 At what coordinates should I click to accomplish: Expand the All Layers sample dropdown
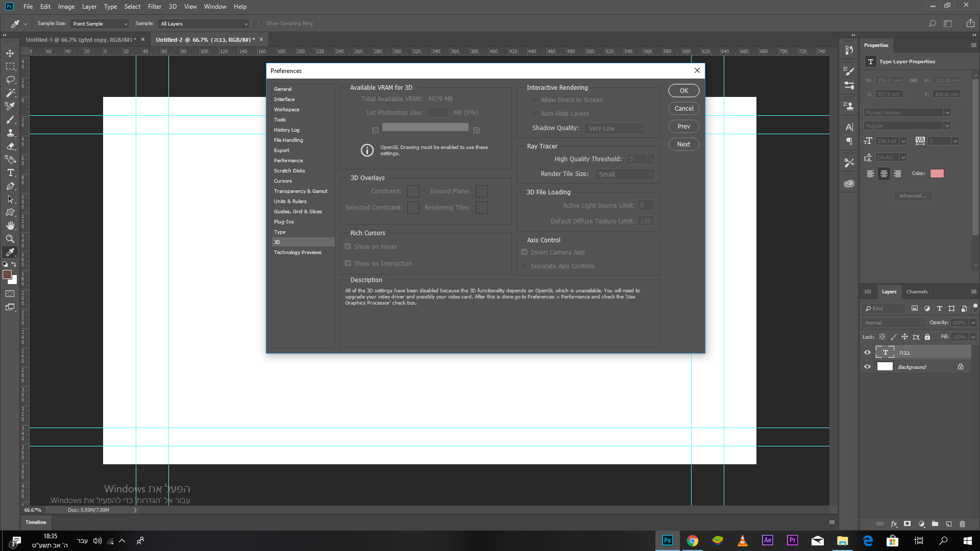(204, 23)
